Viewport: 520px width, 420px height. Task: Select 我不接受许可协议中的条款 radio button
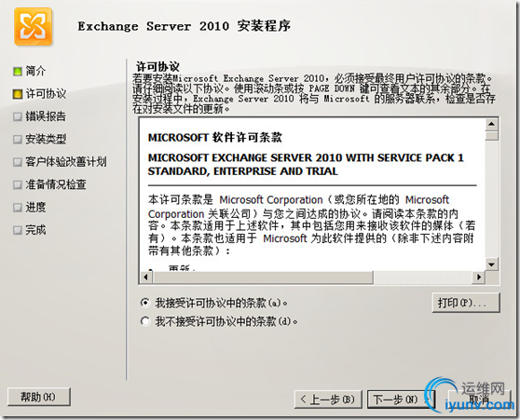[x=145, y=321]
